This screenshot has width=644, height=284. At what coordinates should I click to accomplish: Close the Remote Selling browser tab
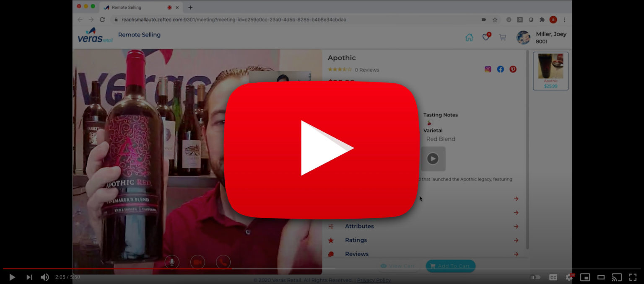point(177,8)
